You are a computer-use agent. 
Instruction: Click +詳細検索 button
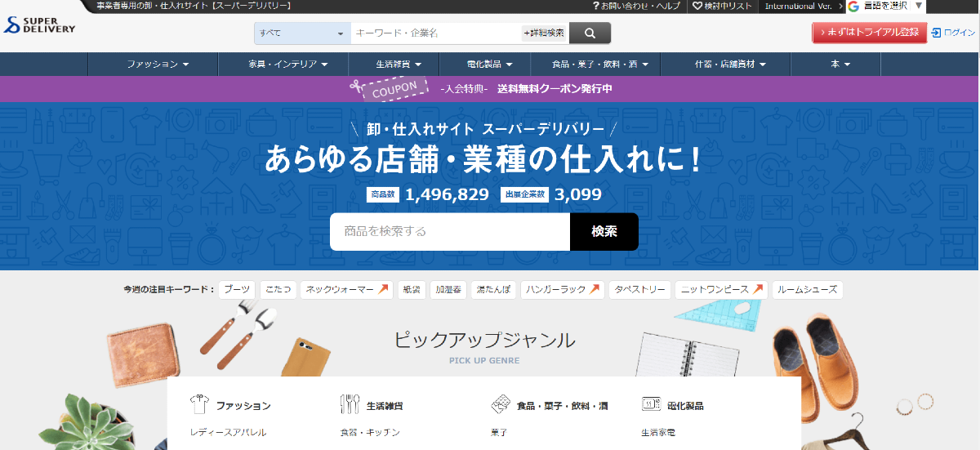point(544,33)
